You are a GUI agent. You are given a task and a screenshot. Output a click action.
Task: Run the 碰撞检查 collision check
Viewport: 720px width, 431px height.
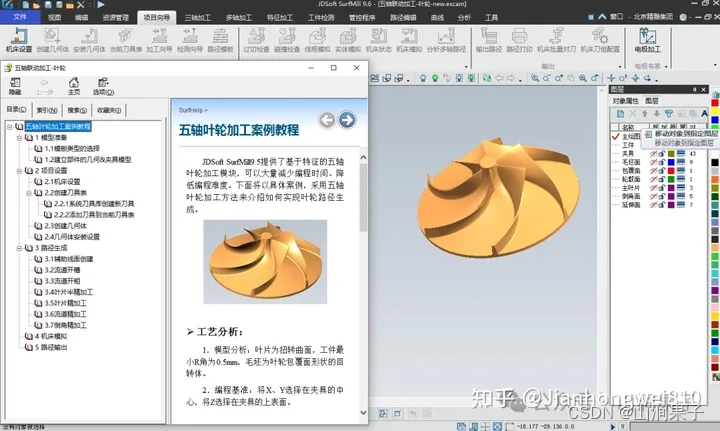pos(287,40)
